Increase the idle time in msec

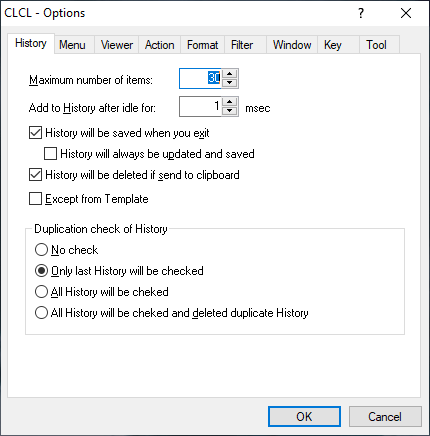click(229, 102)
